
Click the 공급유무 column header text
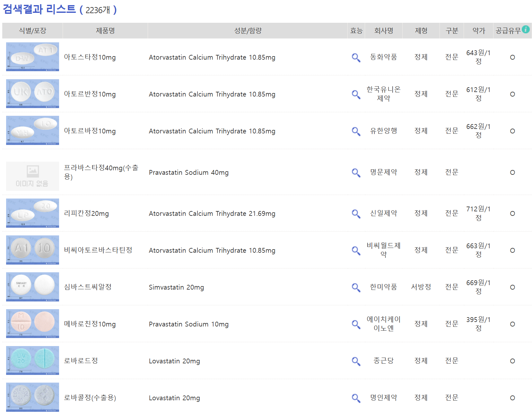[508, 31]
